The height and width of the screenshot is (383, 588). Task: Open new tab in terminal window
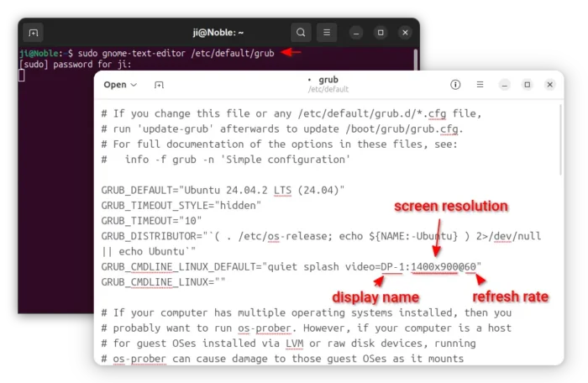coord(33,33)
